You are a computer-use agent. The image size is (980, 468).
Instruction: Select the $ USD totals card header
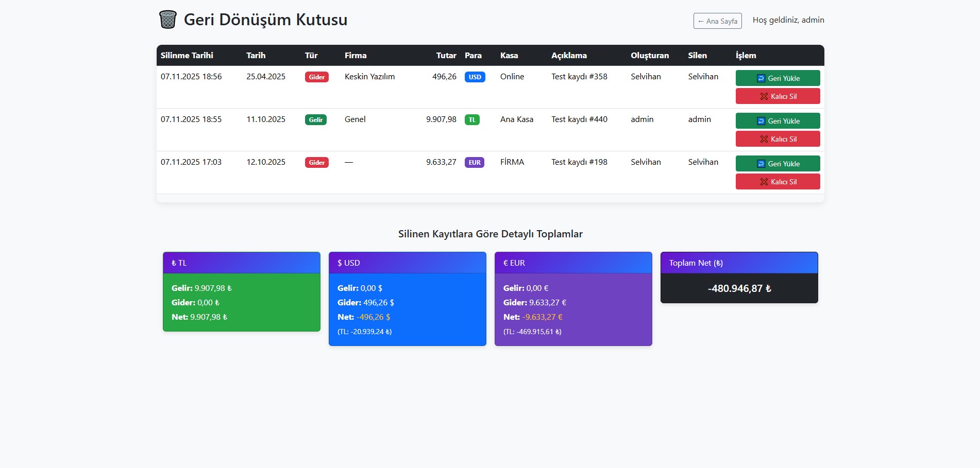click(407, 263)
